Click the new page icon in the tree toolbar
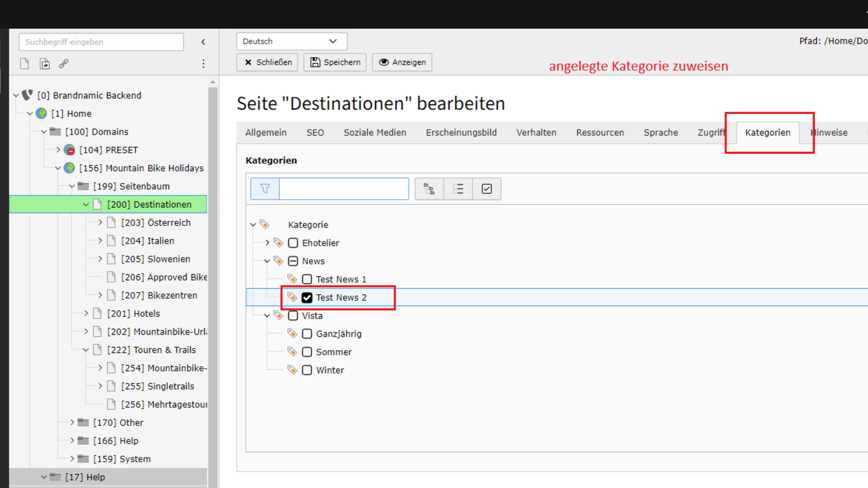 pos(24,64)
